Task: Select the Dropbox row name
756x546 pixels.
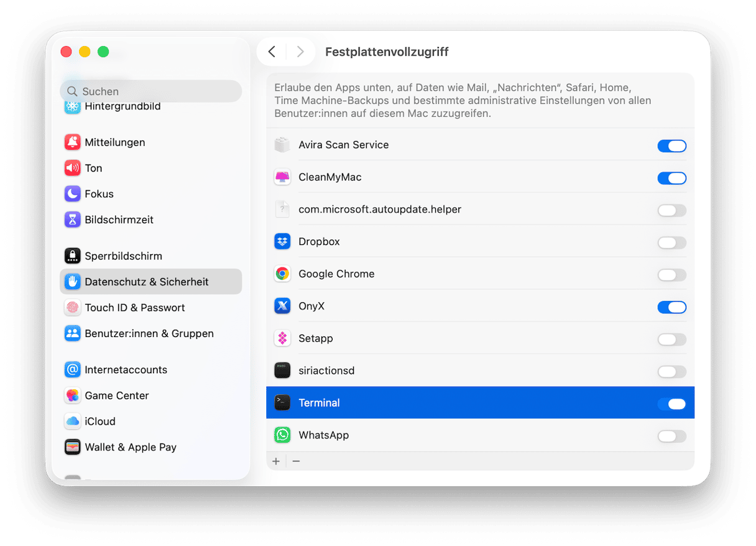Action: coord(319,242)
